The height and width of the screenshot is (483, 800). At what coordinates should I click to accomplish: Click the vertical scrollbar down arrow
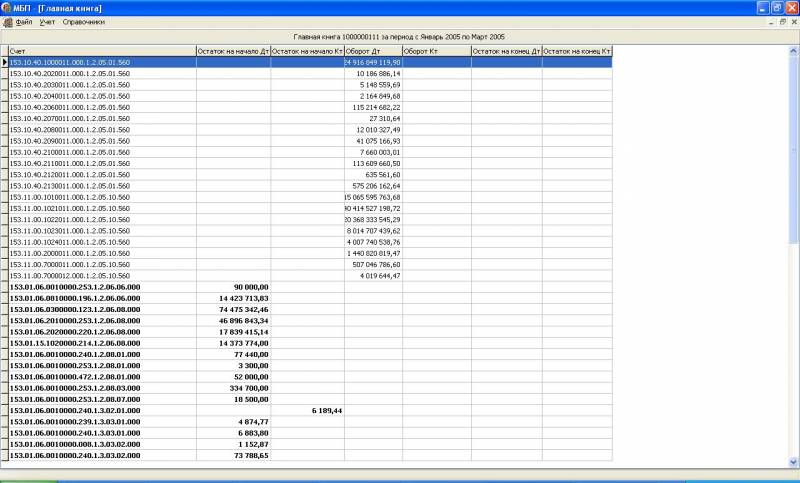click(793, 462)
